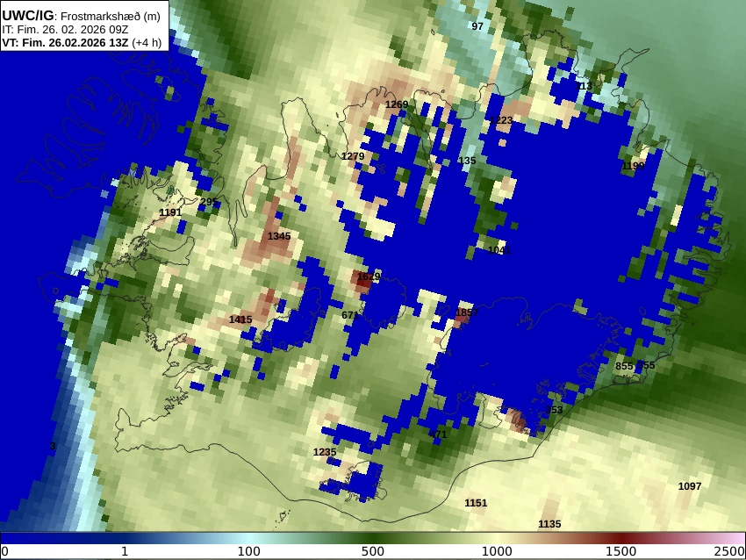Viewport: 746px width, 560px height.
Task: Select the map value label 1857
Action: pyautogui.click(x=467, y=312)
